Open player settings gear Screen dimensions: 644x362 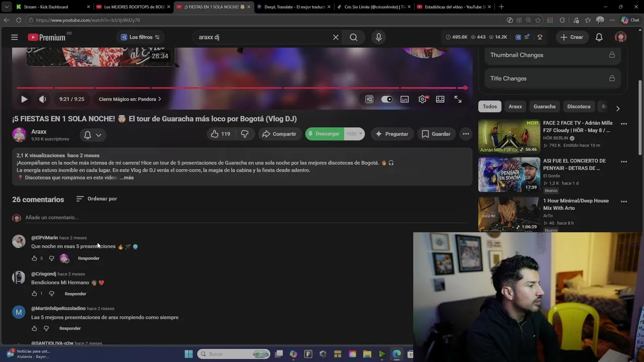[423, 99]
